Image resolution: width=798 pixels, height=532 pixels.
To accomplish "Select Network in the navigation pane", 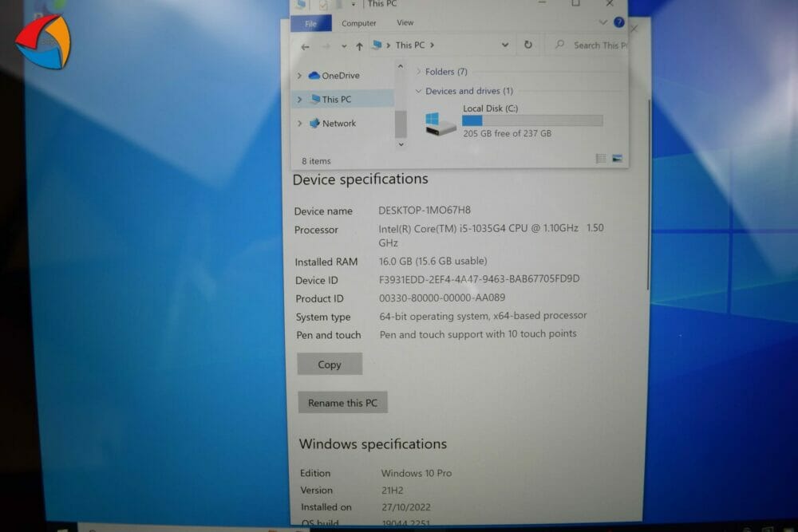I will click(x=338, y=124).
